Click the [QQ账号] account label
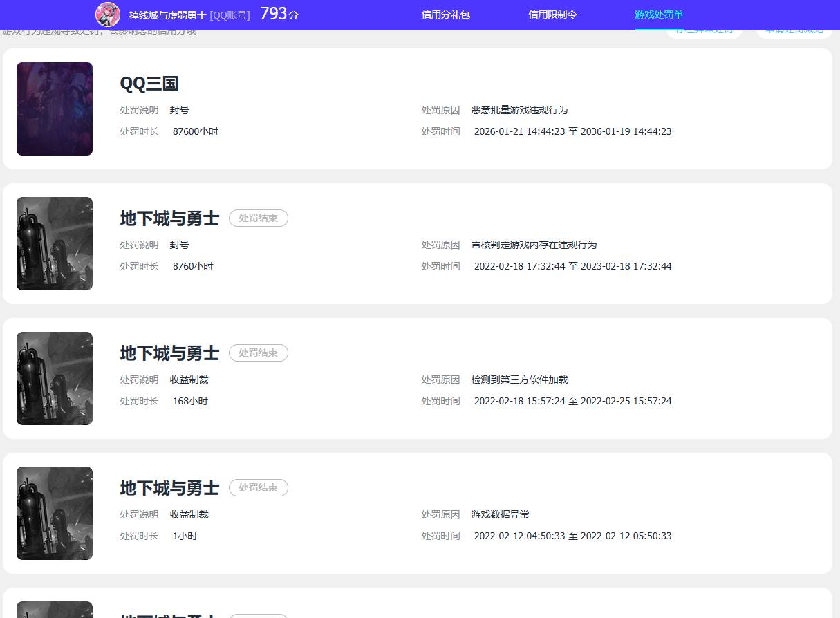 pyautogui.click(x=230, y=15)
